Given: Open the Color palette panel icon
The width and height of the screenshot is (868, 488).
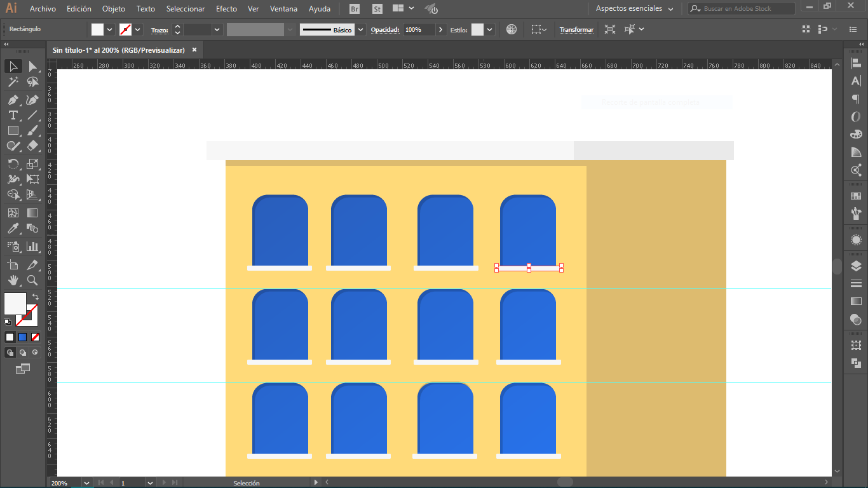Looking at the screenshot, I should [x=856, y=134].
